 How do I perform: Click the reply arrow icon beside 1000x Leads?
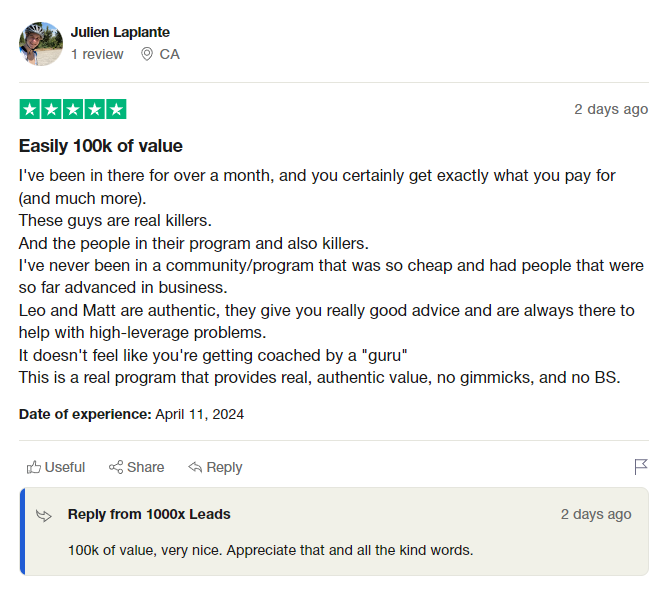[44, 515]
